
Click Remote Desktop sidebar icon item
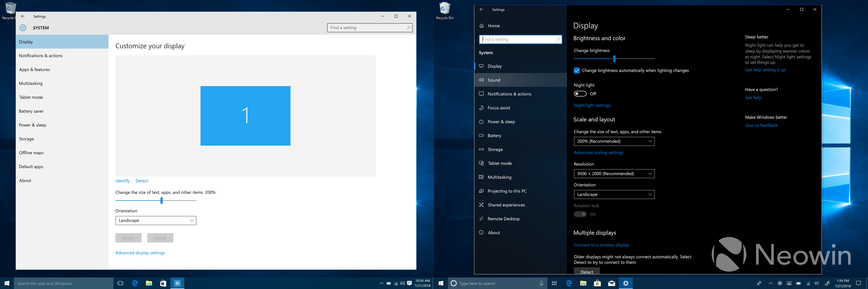point(481,219)
